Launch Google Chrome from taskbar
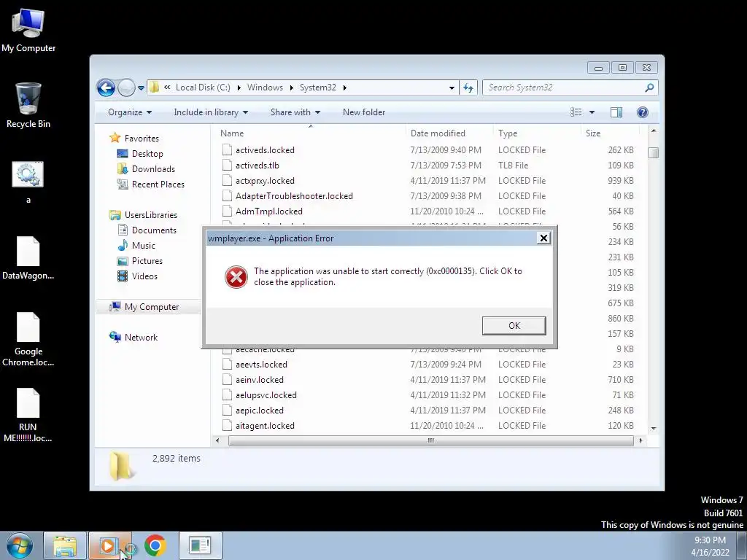Image resolution: width=747 pixels, height=560 pixels. pyautogui.click(x=155, y=545)
